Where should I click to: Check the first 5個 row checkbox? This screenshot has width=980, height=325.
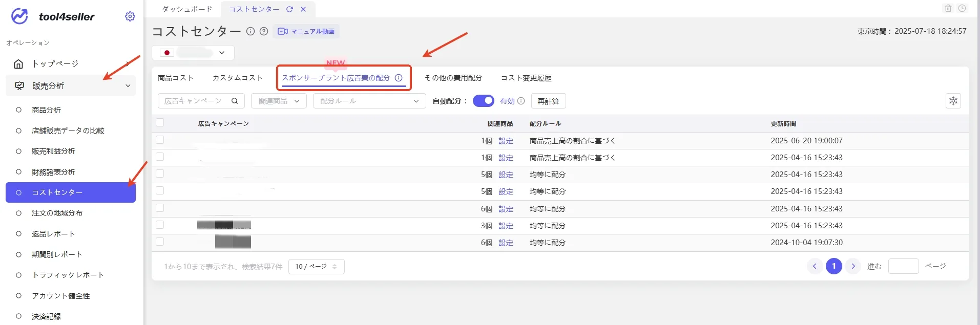[x=160, y=174]
